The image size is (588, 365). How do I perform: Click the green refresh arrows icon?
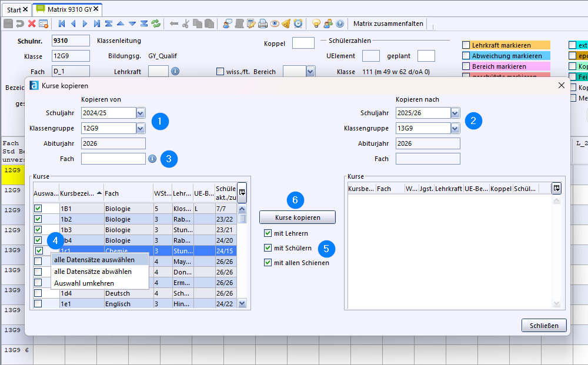pyautogui.click(x=156, y=24)
